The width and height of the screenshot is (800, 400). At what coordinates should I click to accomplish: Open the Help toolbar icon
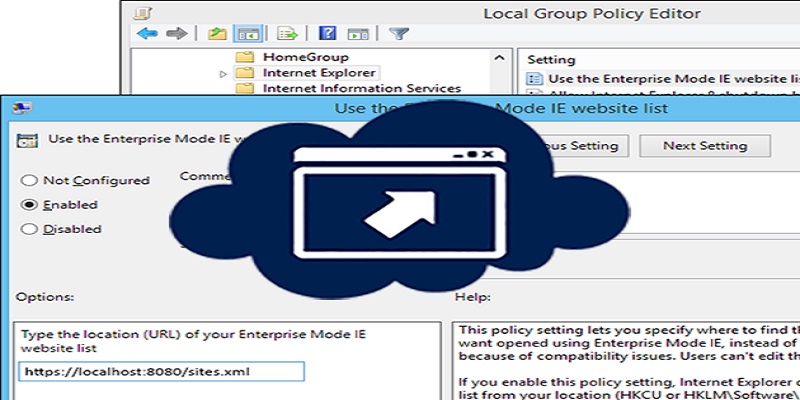[327, 34]
